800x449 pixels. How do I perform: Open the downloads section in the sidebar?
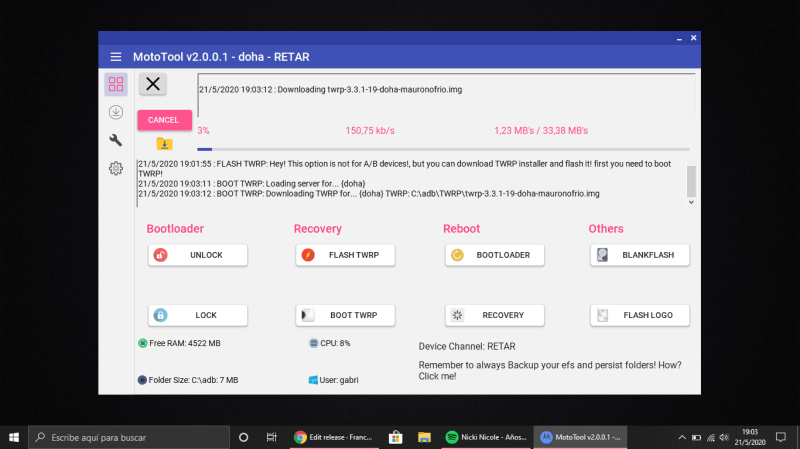click(116, 112)
